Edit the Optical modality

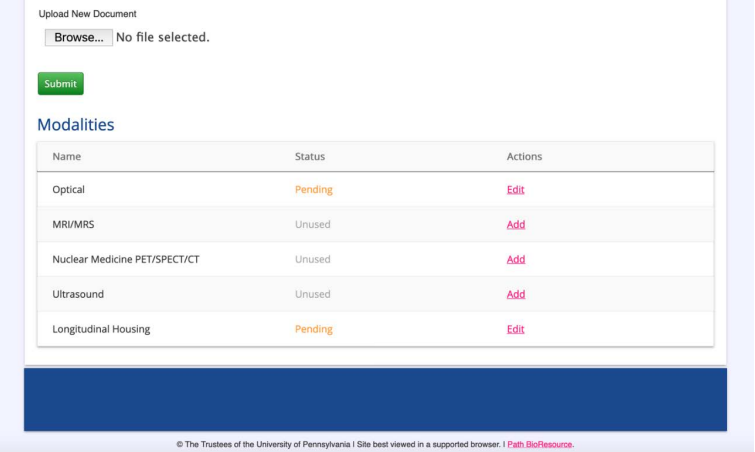[515, 190]
